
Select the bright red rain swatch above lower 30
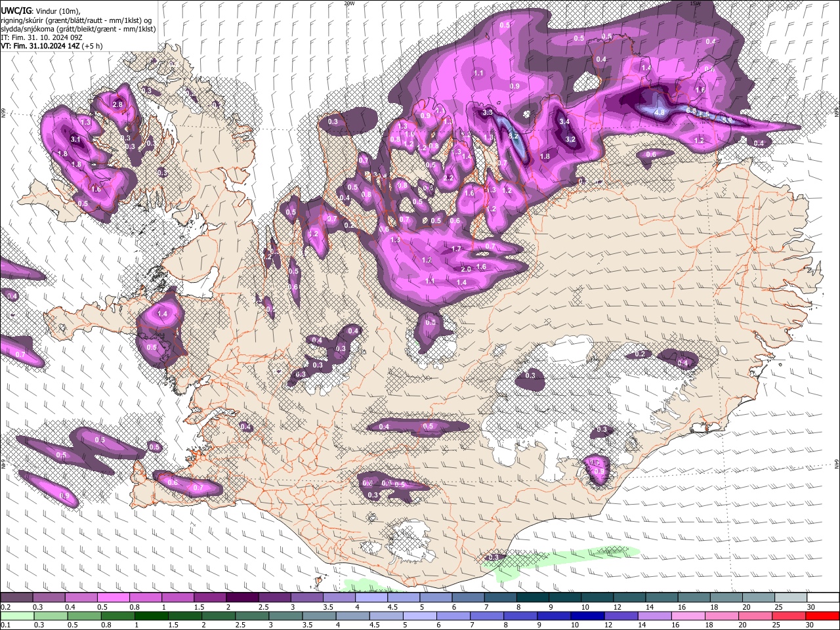(824, 616)
